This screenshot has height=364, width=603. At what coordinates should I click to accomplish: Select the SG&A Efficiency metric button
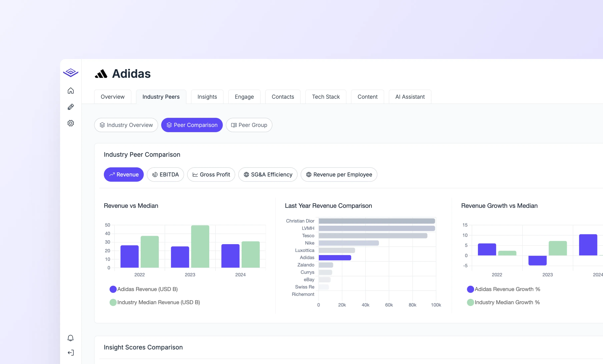tap(268, 174)
